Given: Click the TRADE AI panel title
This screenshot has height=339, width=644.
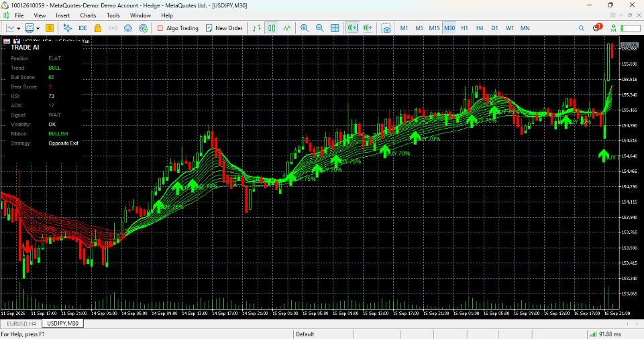Looking at the screenshot, I should pyautogui.click(x=25, y=47).
